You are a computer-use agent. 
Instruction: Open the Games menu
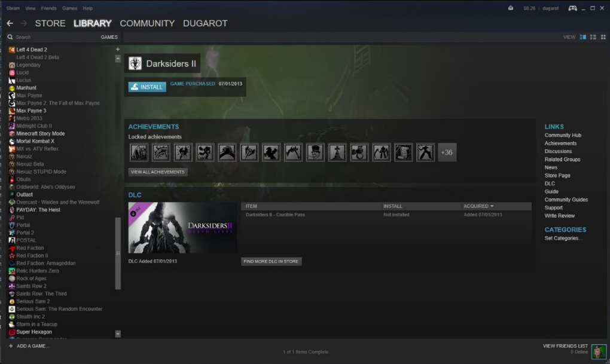[x=69, y=8]
